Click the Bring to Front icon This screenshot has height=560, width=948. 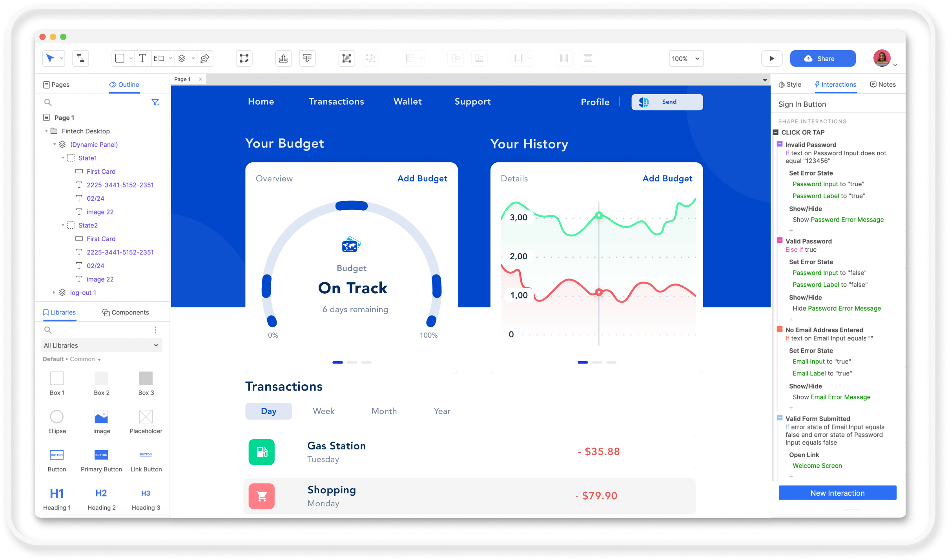coord(283,58)
